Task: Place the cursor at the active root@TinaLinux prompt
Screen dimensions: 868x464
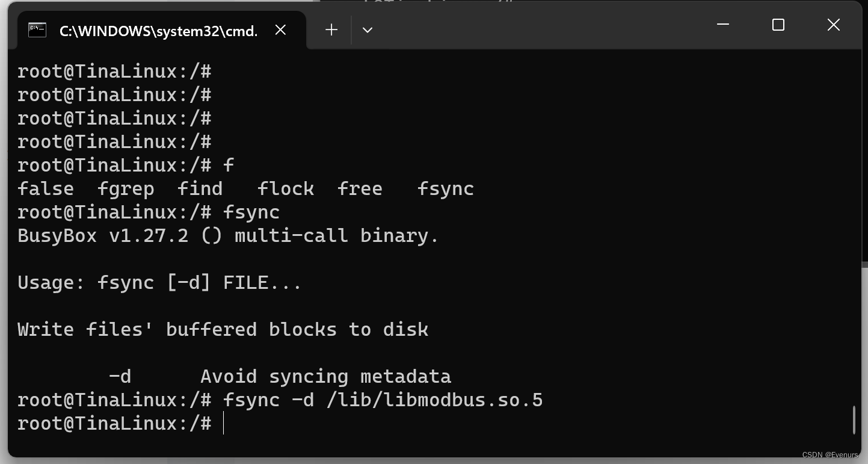Action: tap(224, 423)
